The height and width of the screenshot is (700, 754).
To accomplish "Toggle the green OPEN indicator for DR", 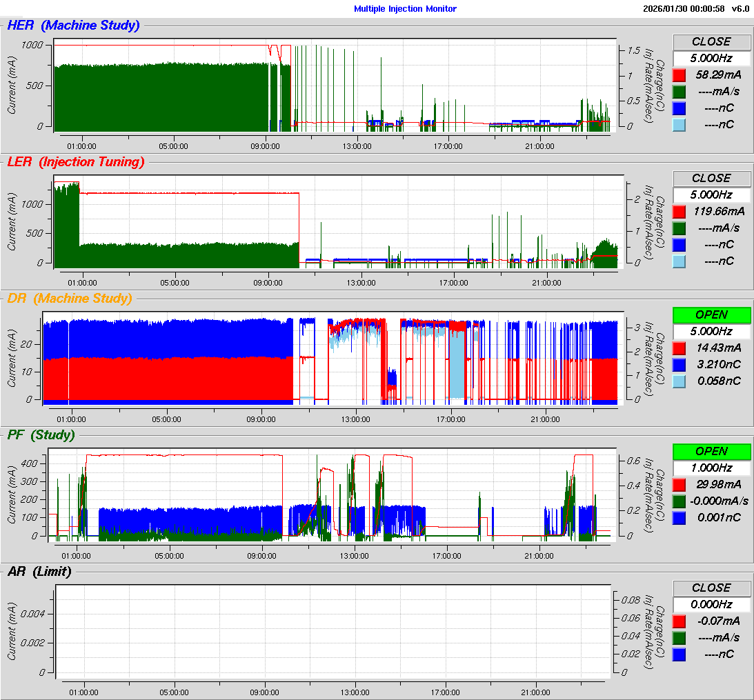I will pos(711,314).
